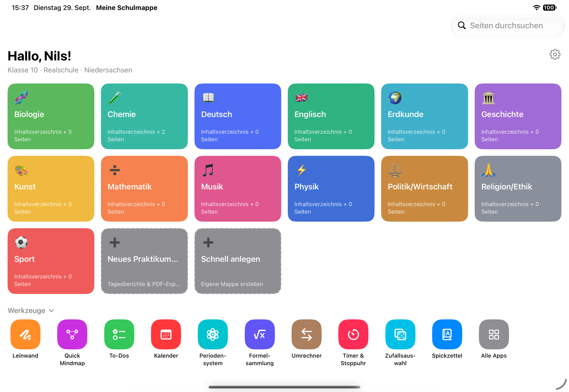Focus the Seiten durchsuchen search field
This screenshot has width=569, height=392.
(x=507, y=26)
